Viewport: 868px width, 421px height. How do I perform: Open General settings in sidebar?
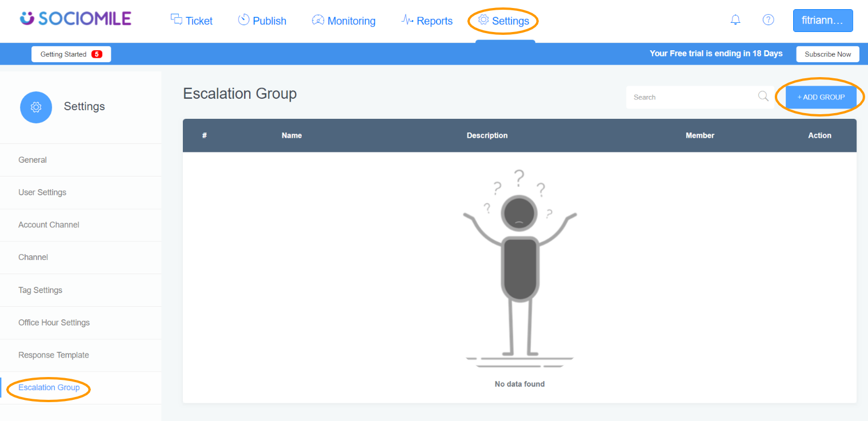point(81,160)
